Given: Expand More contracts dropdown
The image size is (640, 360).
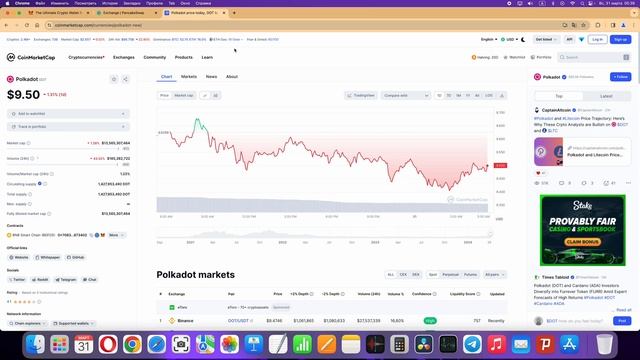Looking at the screenshot, I should click(116, 235).
